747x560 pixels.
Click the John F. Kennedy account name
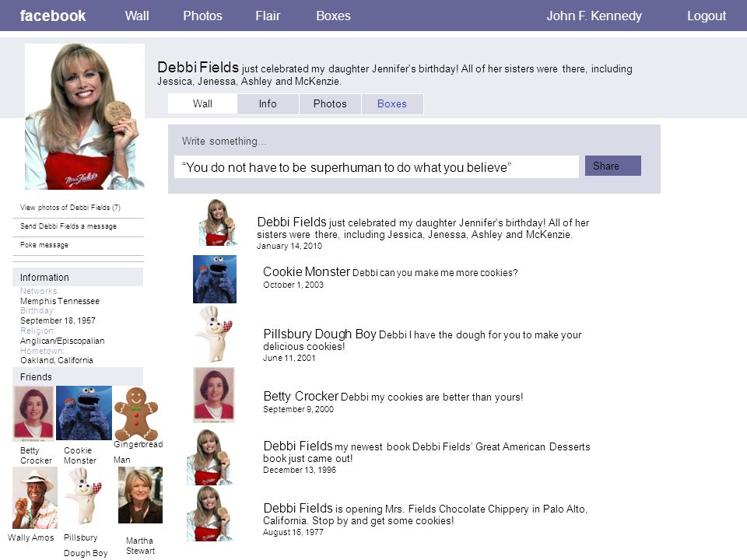pos(594,16)
